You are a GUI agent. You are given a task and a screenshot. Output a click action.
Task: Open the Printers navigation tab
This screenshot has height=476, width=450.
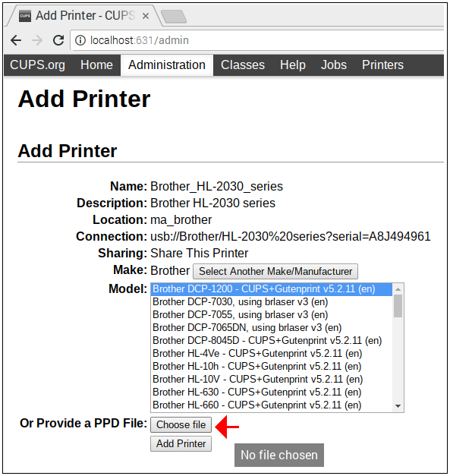click(x=382, y=65)
